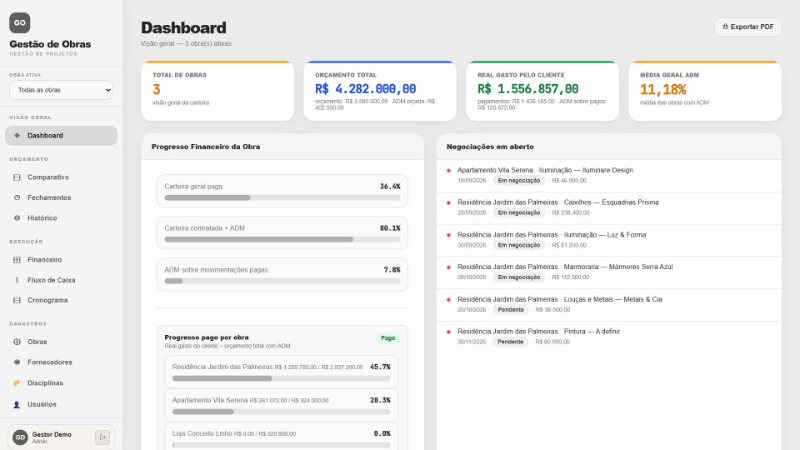Click the Loja Conceito Linho row
The width and height of the screenshot is (800, 450).
281,437
